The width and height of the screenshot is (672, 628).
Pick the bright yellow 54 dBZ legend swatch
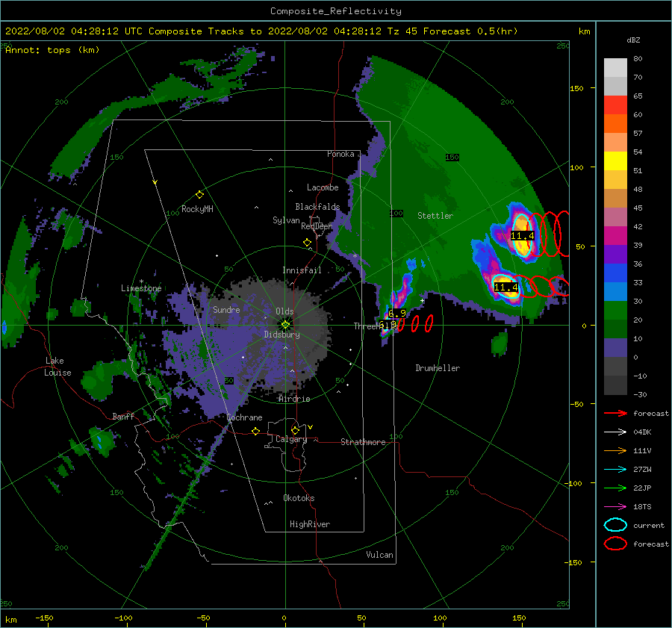pyautogui.click(x=615, y=161)
